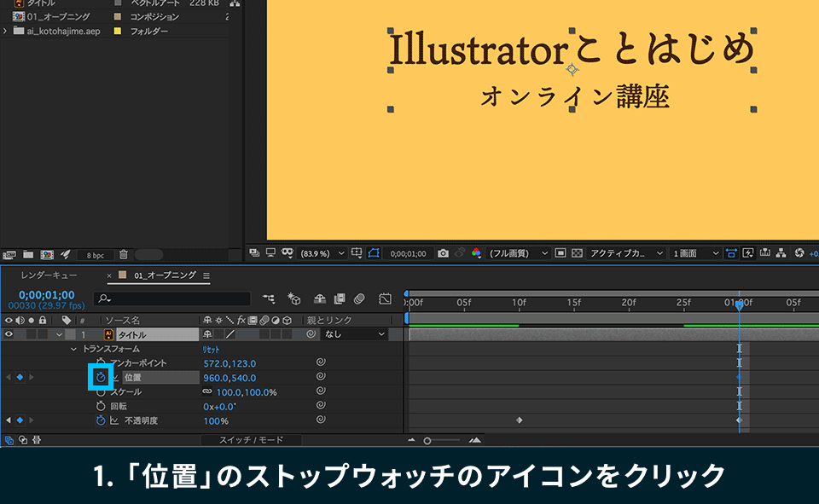The width and height of the screenshot is (819, 504).
Task: Toggle mask and shape path visibility
Action: [x=374, y=253]
